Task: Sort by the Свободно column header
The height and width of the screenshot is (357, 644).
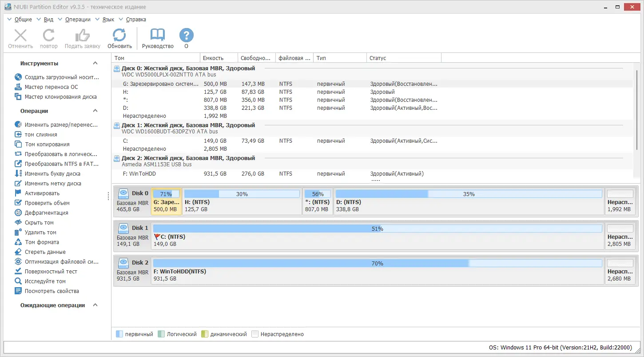Action: pyautogui.click(x=257, y=58)
